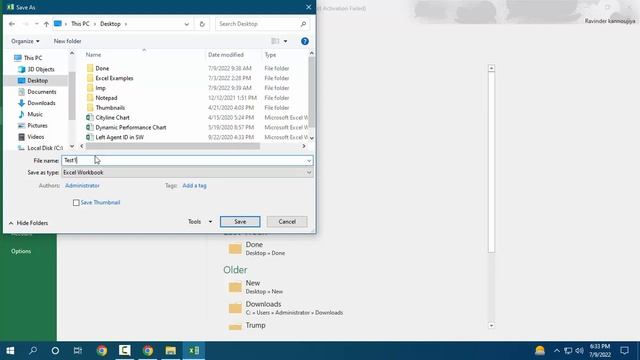Edit the Administrator author link

point(82,186)
